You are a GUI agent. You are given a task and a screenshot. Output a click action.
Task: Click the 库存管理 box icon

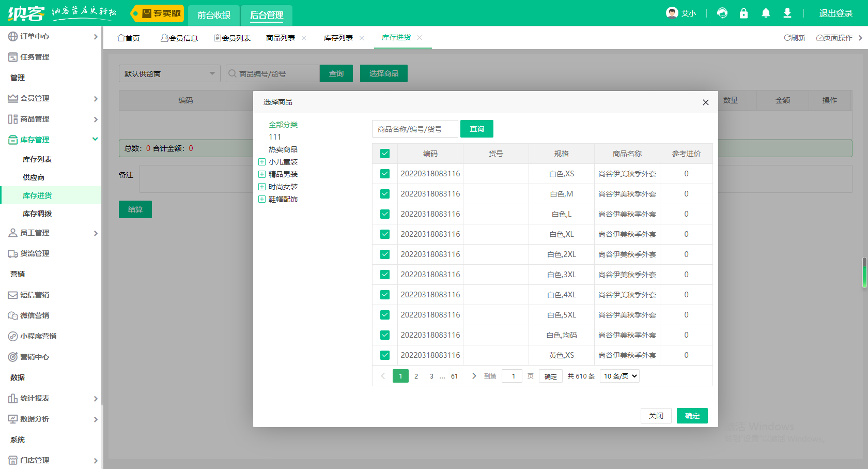13,140
